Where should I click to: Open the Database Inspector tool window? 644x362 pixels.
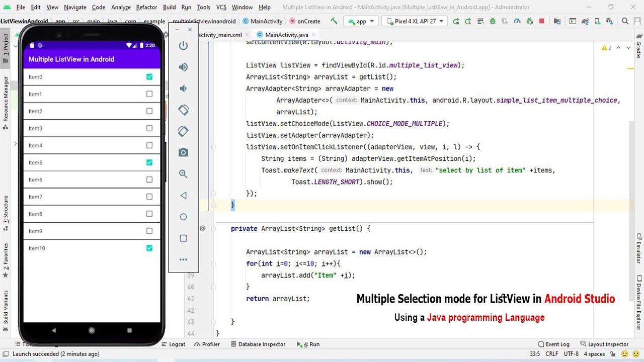(x=258, y=344)
